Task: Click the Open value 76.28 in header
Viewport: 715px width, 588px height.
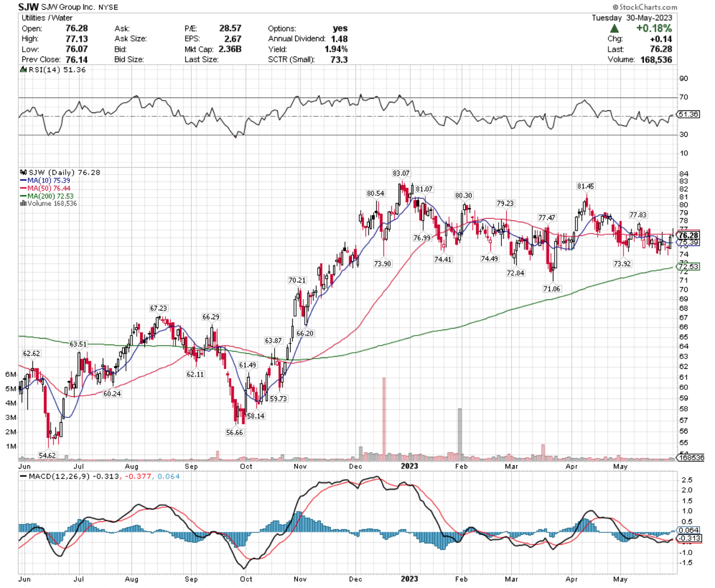Action: coord(76,28)
